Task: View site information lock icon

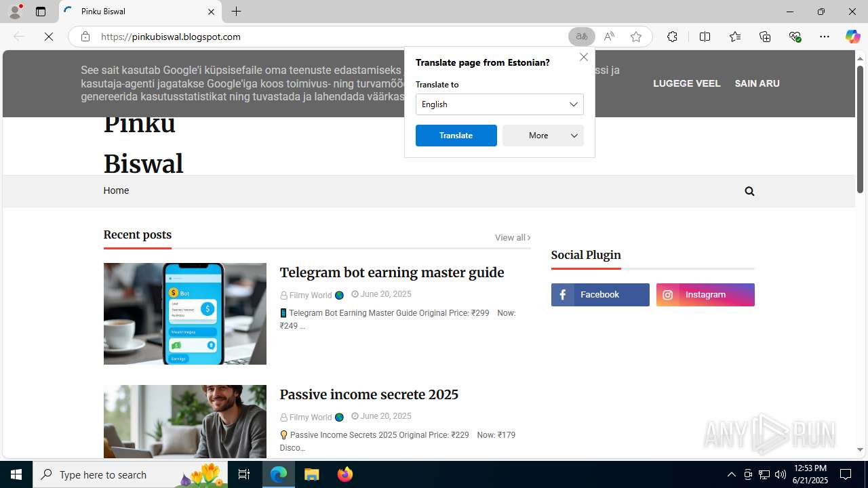Action: coord(85,37)
